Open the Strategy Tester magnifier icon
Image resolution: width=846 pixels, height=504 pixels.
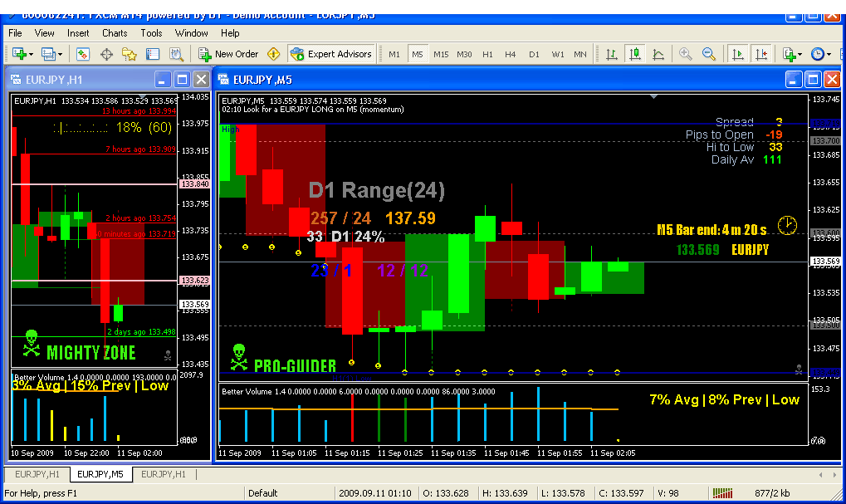pos(177,54)
